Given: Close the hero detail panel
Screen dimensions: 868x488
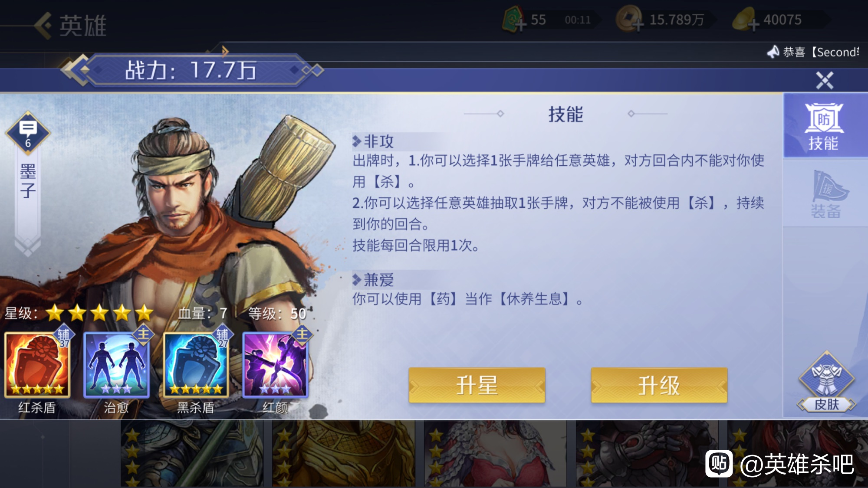Looking at the screenshot, I should pos(824,80).
